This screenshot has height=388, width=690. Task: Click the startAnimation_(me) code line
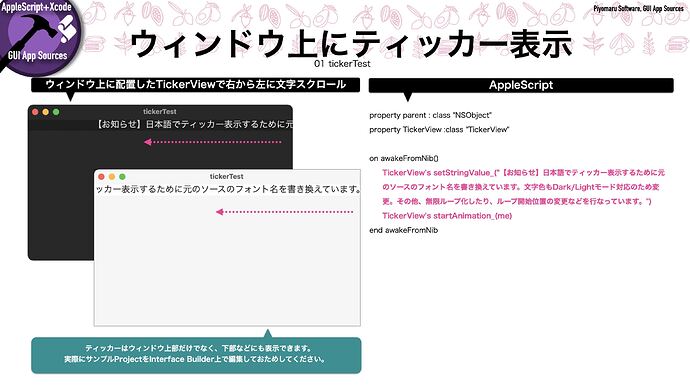coord(447,216)
